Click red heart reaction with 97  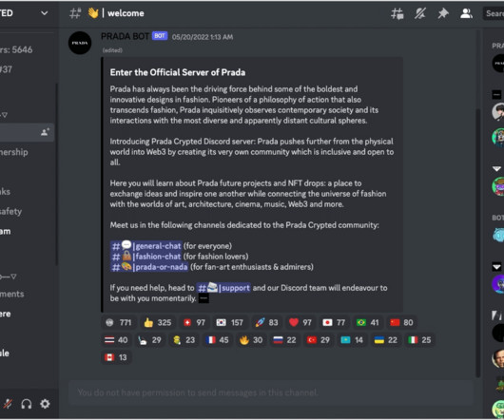[300, 322]
